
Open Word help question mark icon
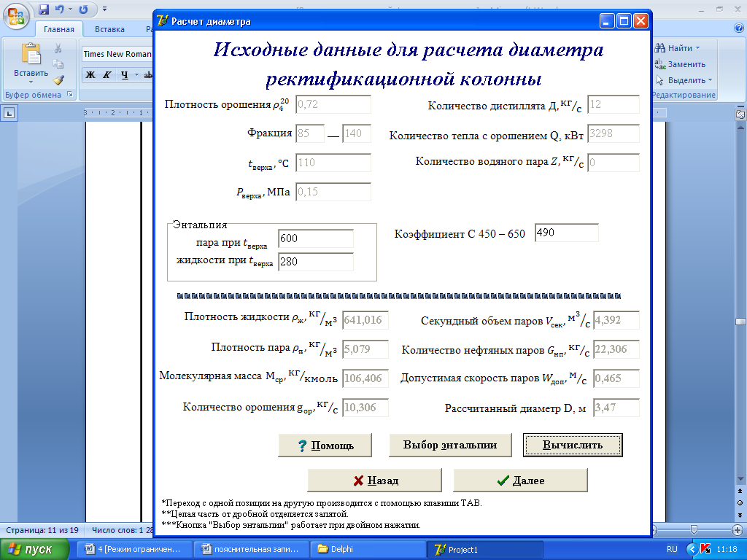(x=739, y=28)
